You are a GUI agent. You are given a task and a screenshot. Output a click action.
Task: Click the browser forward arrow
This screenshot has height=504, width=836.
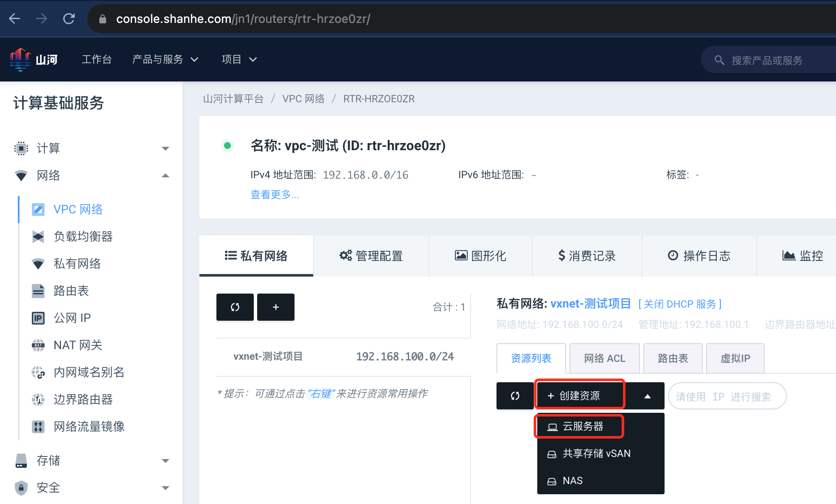pyautogui.click(x=42, y=19)
